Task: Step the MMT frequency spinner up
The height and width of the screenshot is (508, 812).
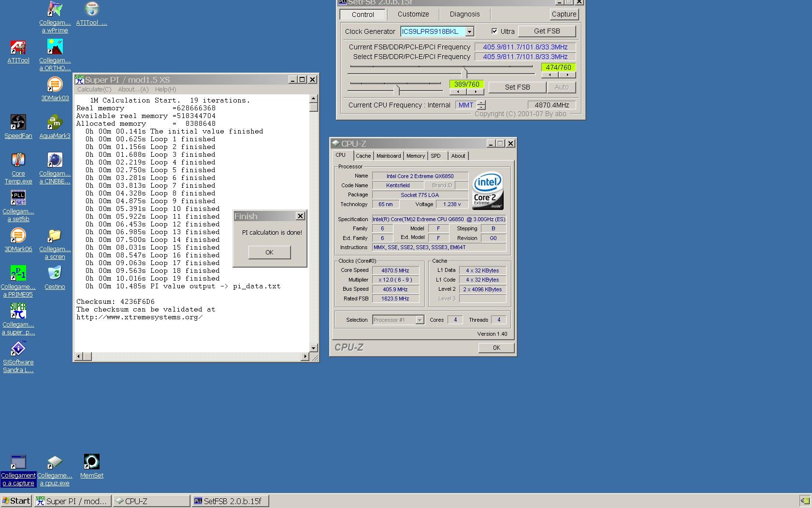Action: point(481,103)
